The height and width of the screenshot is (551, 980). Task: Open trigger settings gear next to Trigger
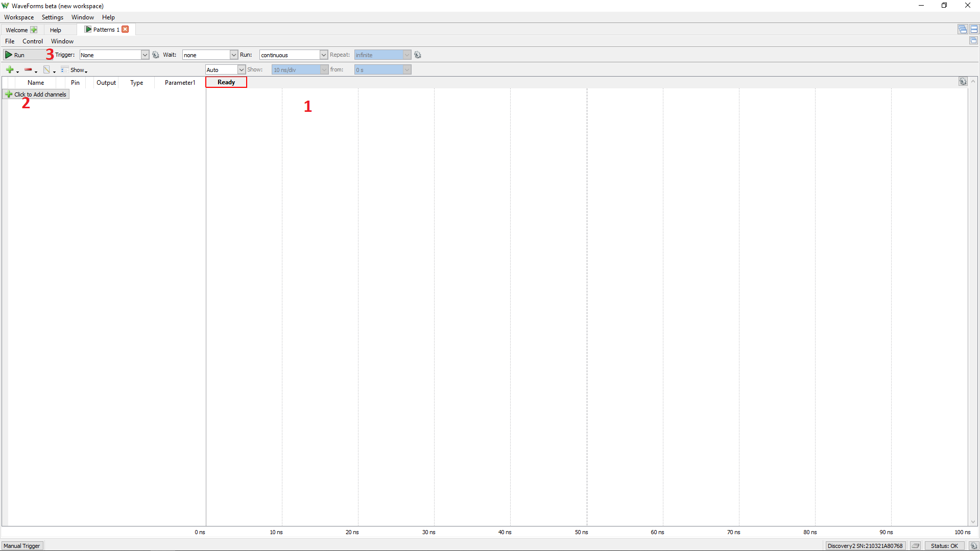point(156,55)
